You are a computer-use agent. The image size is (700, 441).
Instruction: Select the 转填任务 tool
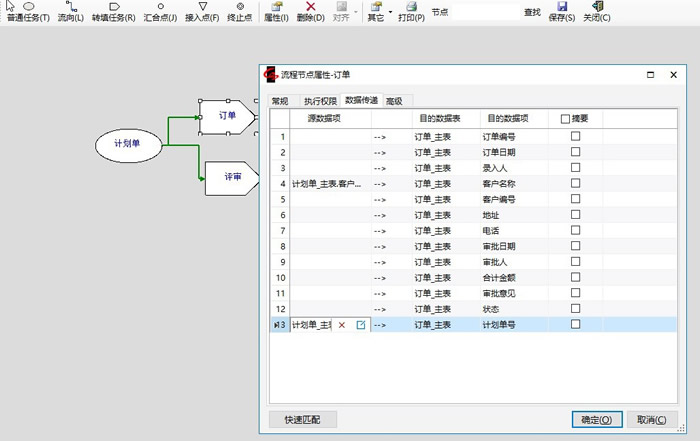(x=113, y=12)
